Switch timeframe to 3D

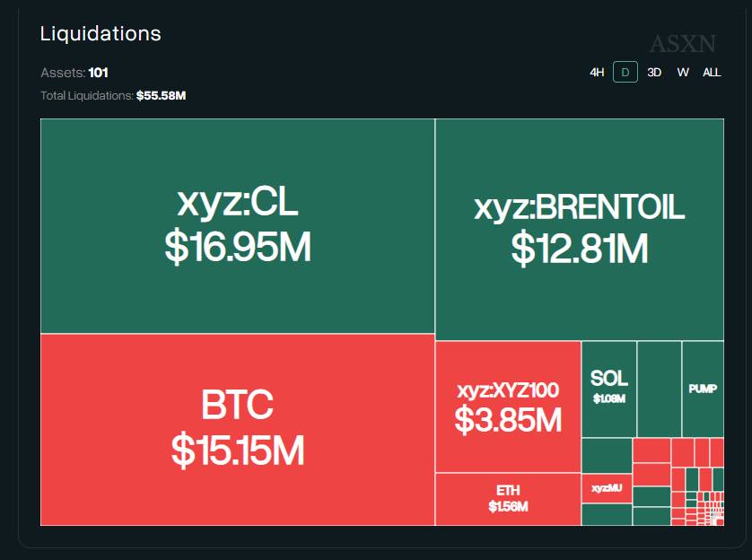(654, 73)
